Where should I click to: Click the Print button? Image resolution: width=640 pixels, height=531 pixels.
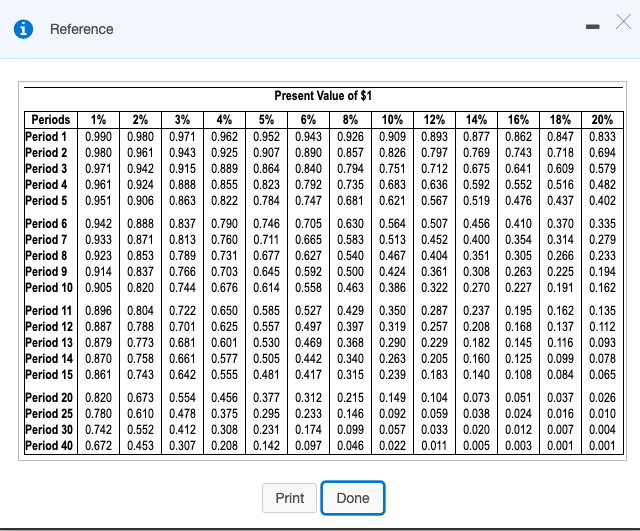pyautogui.click(x=289, y=498)
